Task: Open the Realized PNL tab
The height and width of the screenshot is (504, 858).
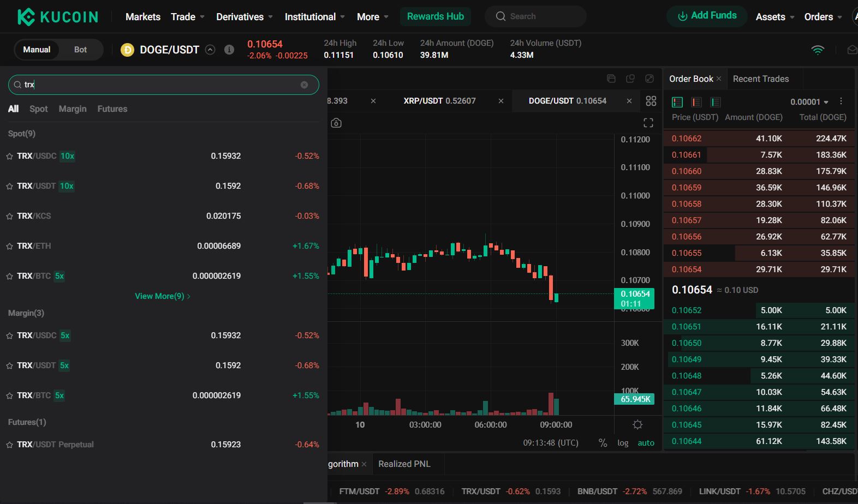Action: pyautogui.click(x=404, y=464)
